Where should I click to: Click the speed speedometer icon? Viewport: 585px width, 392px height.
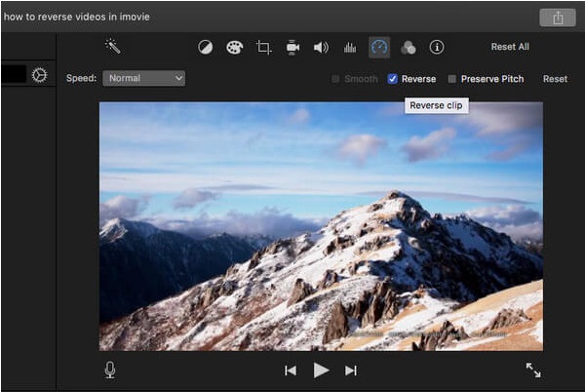tap(379, 48)
